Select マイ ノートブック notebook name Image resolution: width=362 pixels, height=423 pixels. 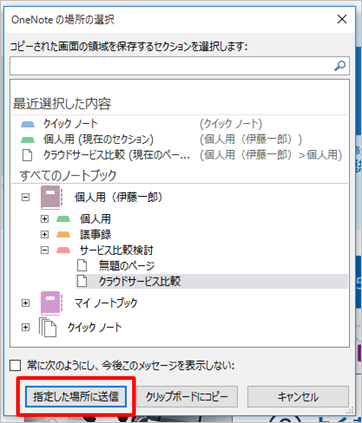pos(106,303)
